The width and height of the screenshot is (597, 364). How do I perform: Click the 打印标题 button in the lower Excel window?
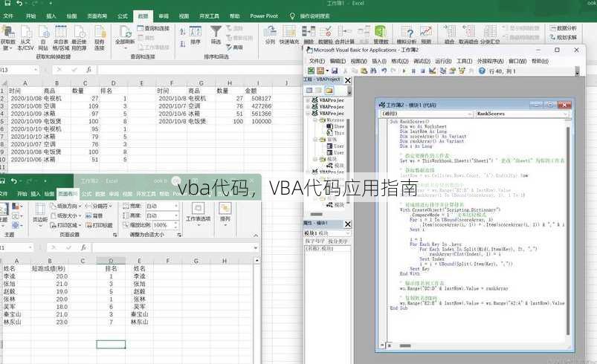[99, 225]
